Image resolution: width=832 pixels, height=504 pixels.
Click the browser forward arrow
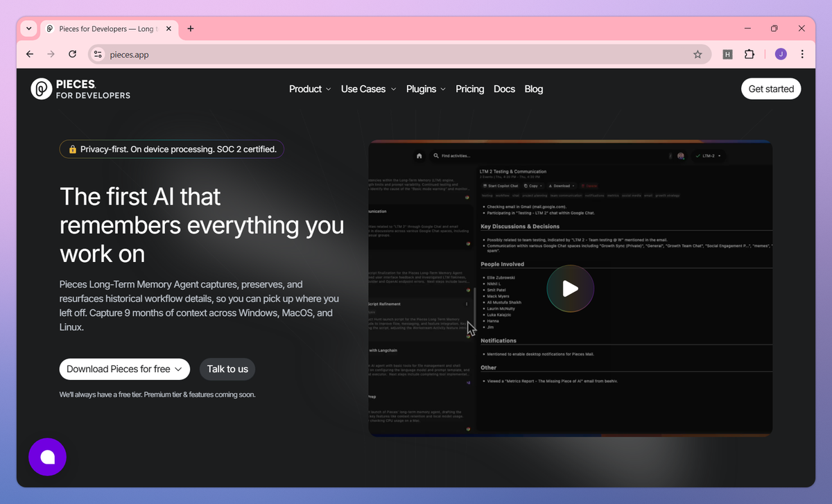click(x=51, y=54)
